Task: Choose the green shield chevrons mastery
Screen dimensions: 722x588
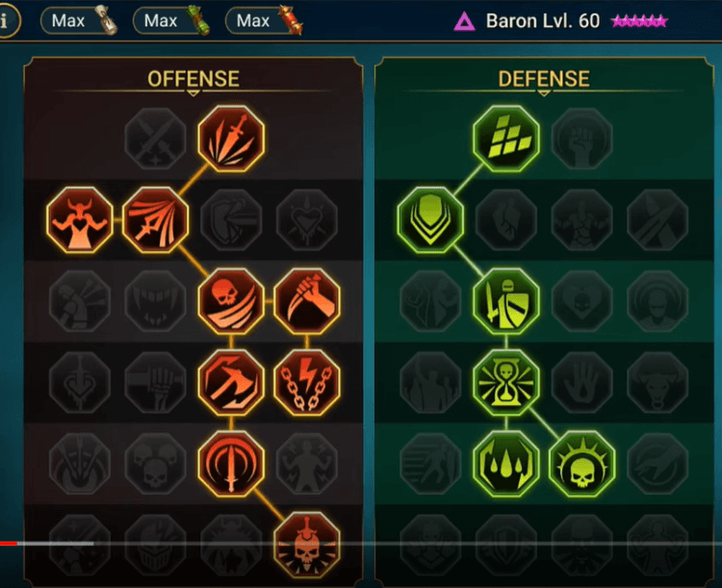Action: [430, 219]
